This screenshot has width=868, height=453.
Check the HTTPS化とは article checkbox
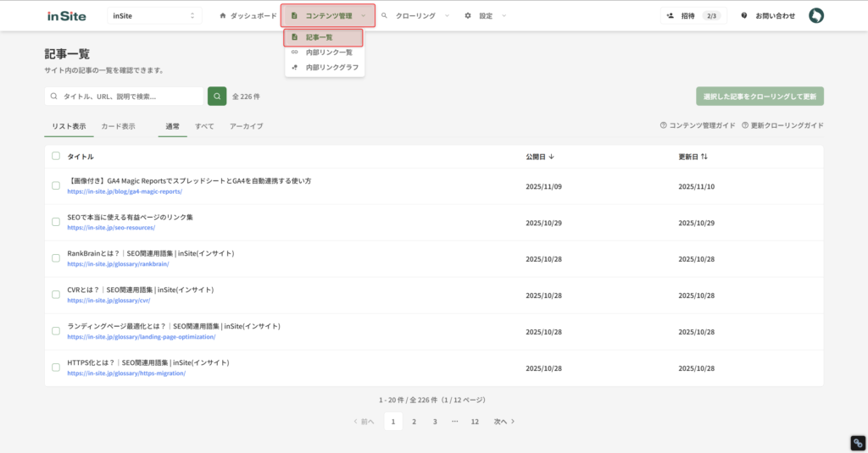(x=56, y=367)
